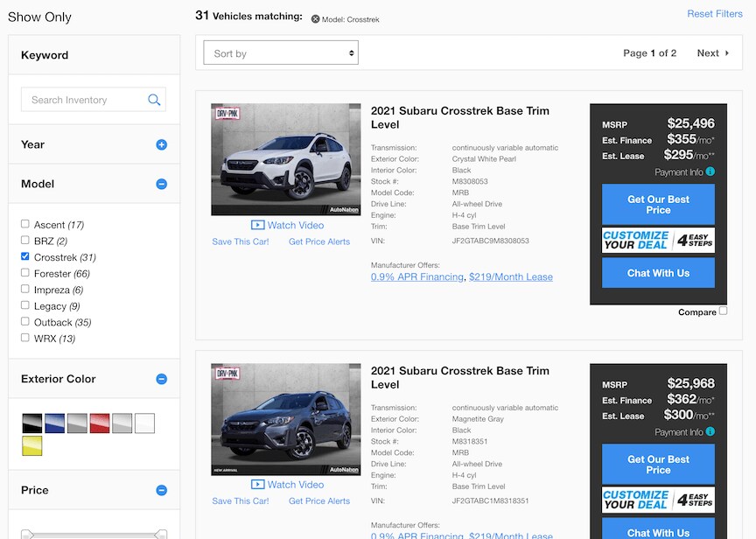Open first 2021 Subaru Crosstrek title, Crystal White
This screenshot has height=539, width=756.
coord(460,117)
